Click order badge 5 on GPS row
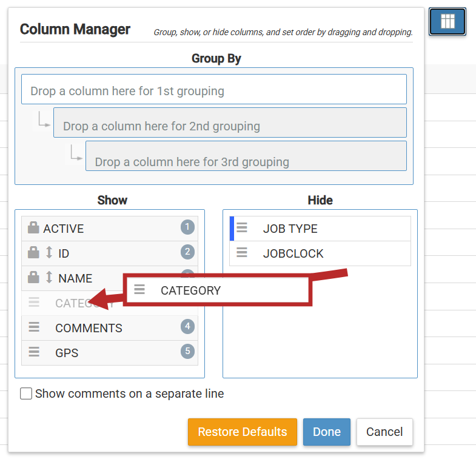The height and width of the screenshot is (462, 476). coord(187,352)
